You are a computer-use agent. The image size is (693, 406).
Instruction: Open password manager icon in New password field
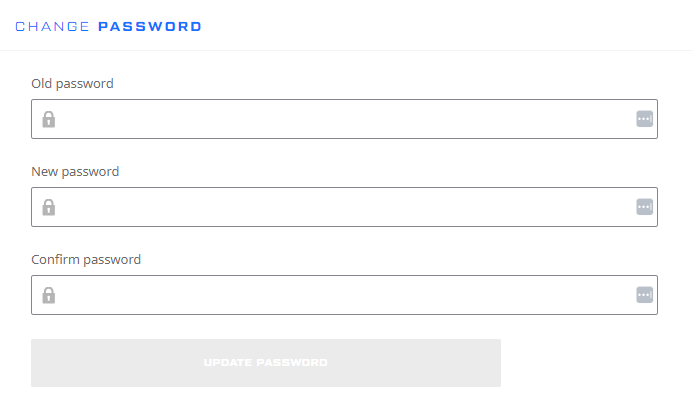644,207
